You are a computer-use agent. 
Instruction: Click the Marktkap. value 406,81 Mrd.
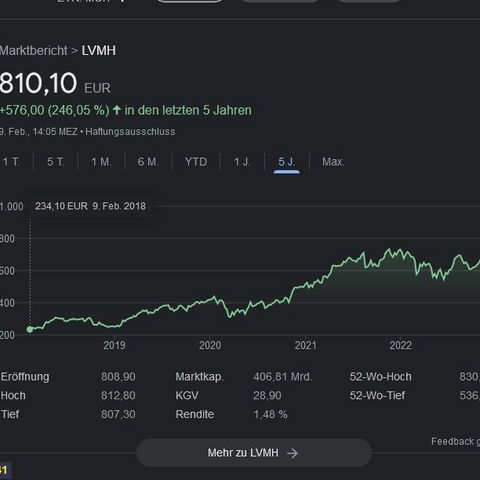click(x=282, y=377)
